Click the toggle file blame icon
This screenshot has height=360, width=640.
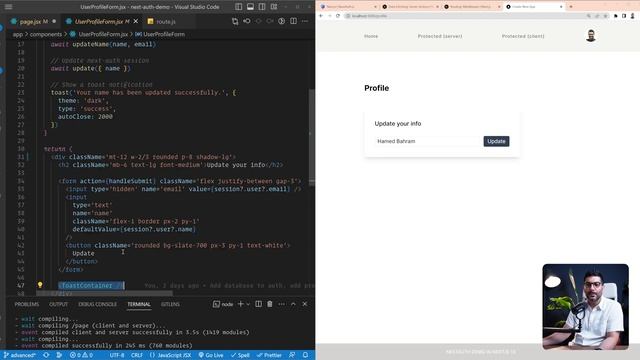tap(282, 21)
